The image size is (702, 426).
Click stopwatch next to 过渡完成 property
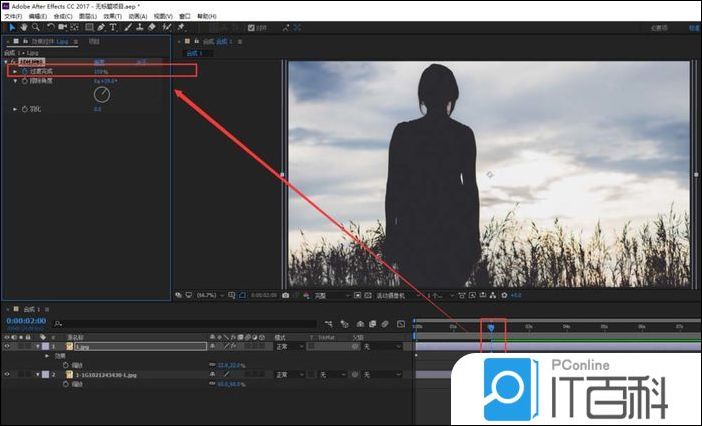pos(24,72)
